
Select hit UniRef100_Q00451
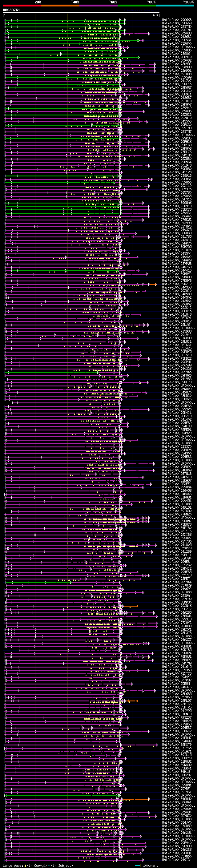177,501
